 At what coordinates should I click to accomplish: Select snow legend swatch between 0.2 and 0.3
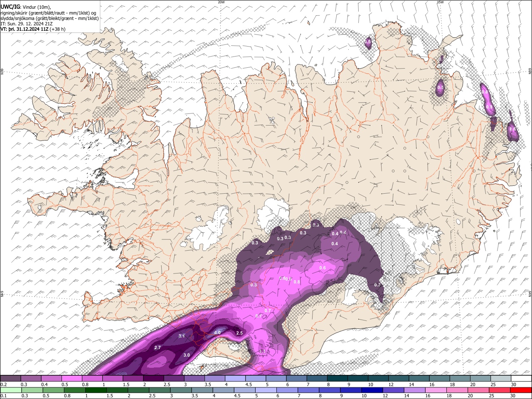point(11,379)
